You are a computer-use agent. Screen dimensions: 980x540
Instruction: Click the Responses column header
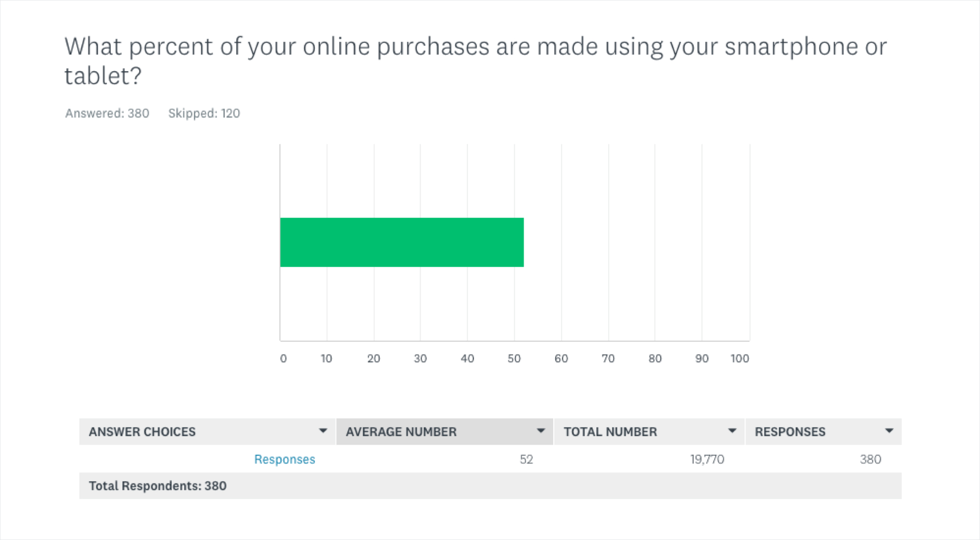click(791, 431)
